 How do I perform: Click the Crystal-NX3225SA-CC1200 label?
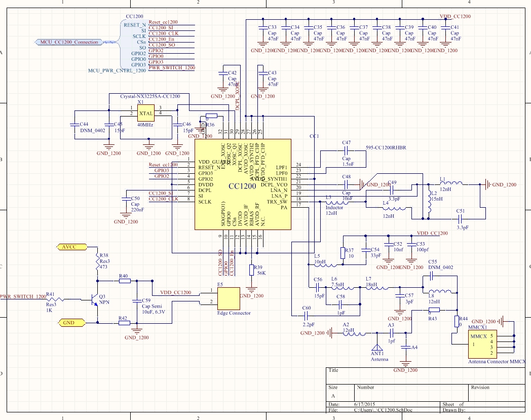click(x=150, y=96)
